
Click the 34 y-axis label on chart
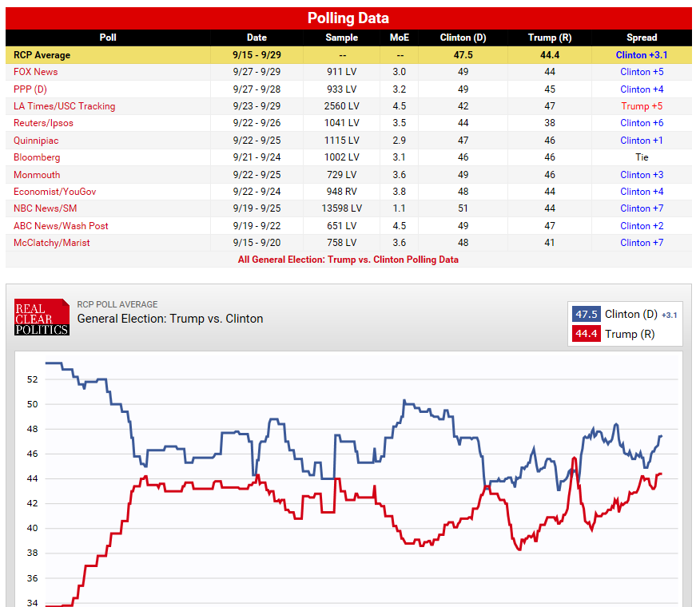point(33,603)
